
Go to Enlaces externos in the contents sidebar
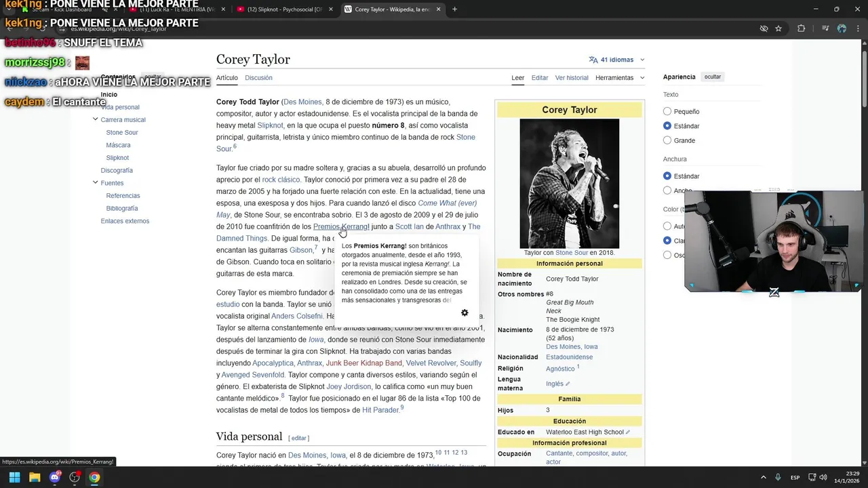[125, 221]
